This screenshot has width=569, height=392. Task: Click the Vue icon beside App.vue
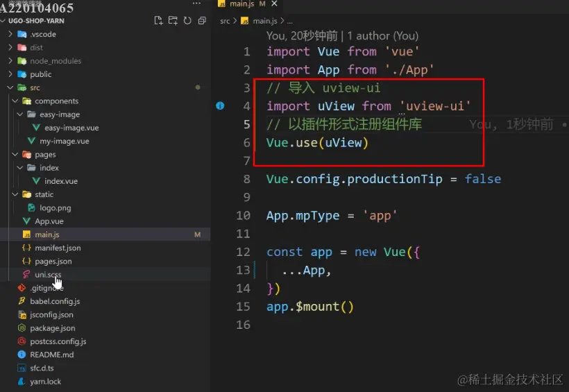[x=26, y=221]
